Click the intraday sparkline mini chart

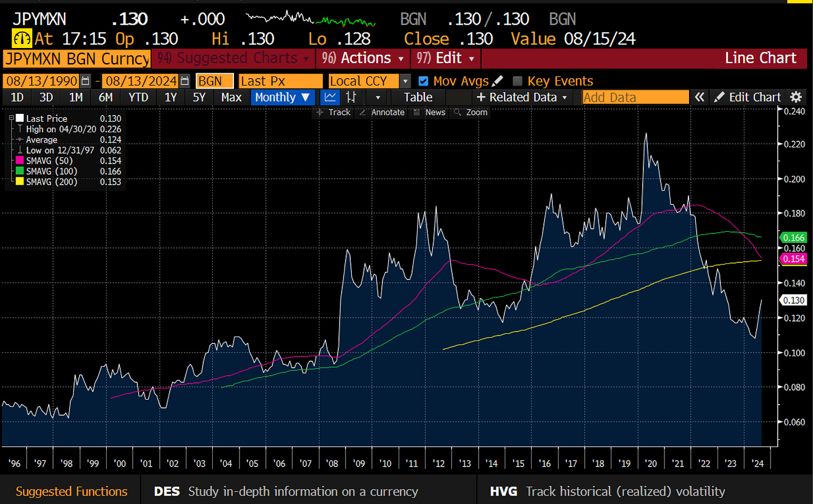310,19
